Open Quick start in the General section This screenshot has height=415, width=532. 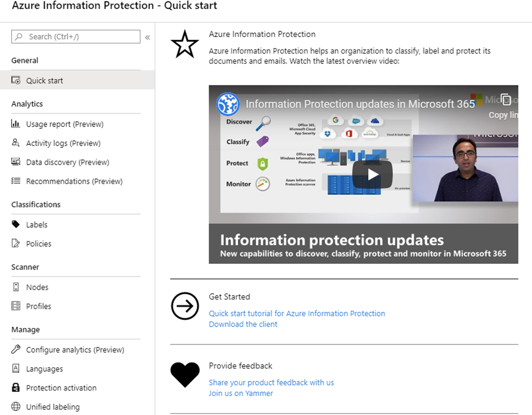(x=77, y=80)
